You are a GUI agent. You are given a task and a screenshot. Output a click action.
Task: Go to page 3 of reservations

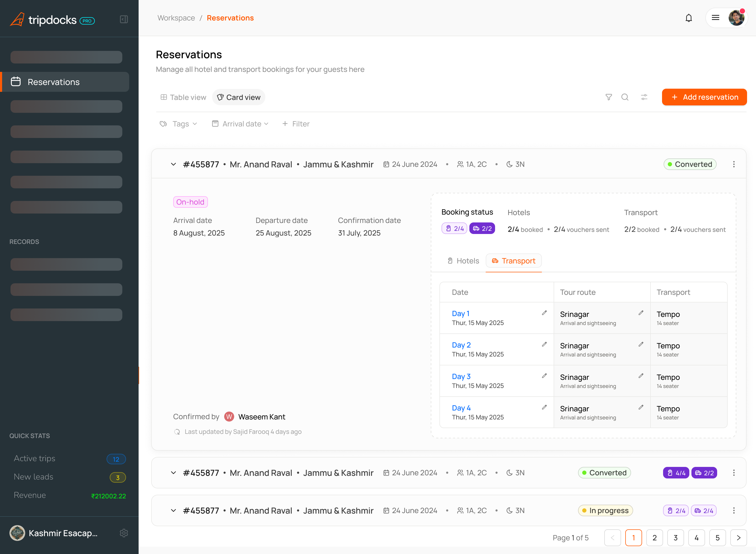click(x=675, y=537)
